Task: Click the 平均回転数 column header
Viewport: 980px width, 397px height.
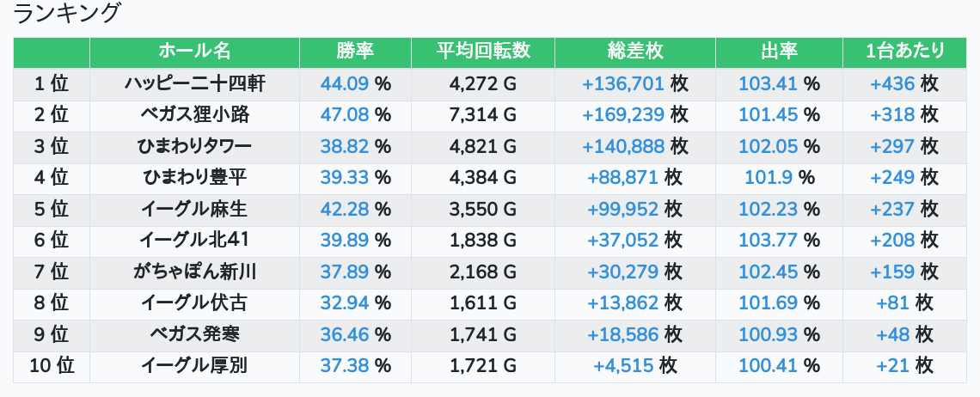Action: coord(483,52)
